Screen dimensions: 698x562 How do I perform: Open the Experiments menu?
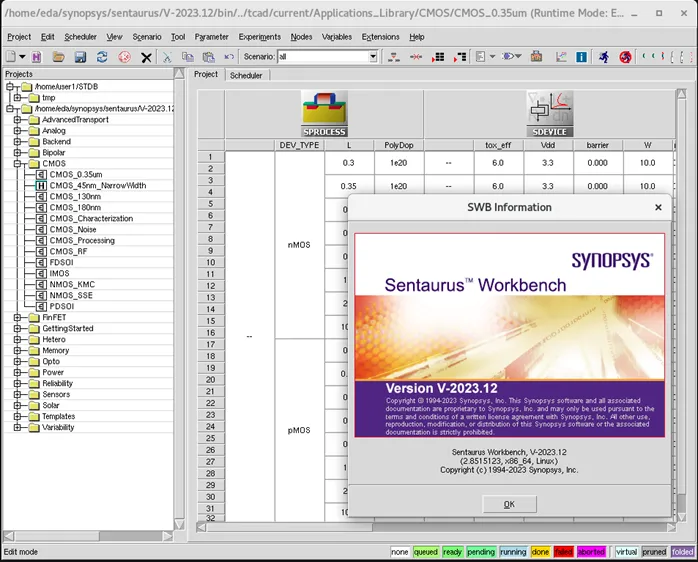(x=260, y=37)
